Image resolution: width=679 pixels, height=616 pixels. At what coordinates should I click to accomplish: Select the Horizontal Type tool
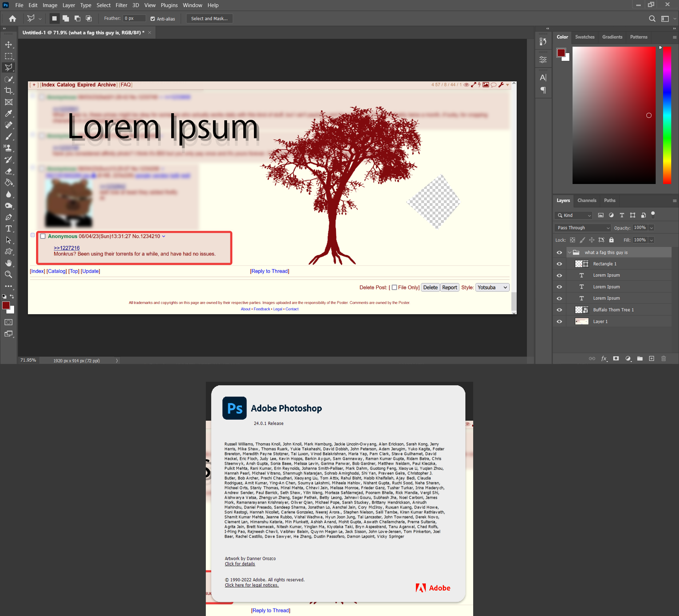point(8,229)
